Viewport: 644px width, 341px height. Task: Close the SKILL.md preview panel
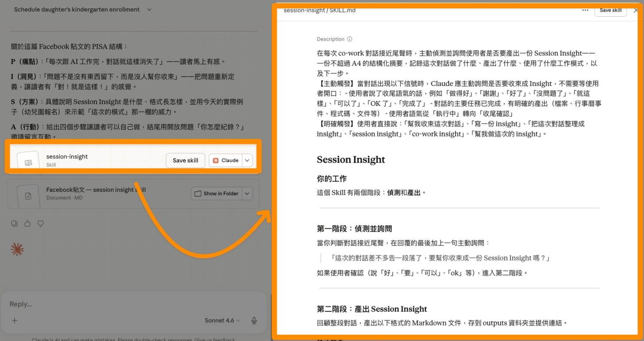coord(636,10)
